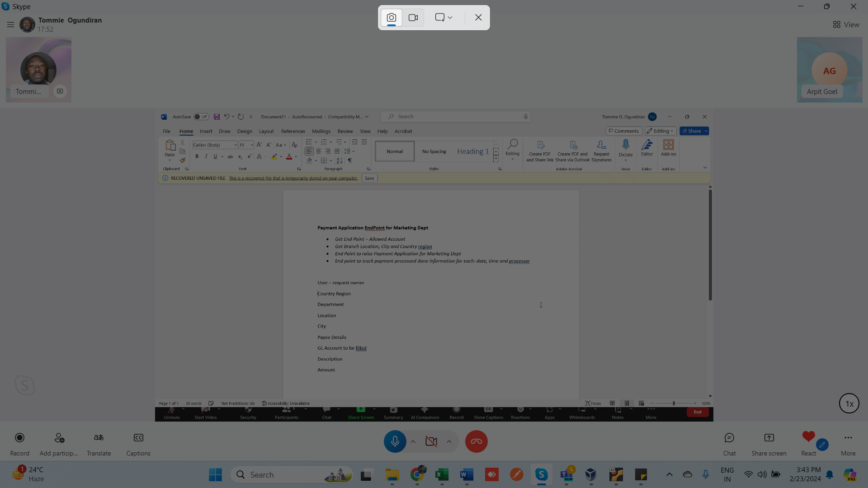Click Share screen in Skype
The image size is (868, 488).
pyautogui.click(x=769, y=438)
